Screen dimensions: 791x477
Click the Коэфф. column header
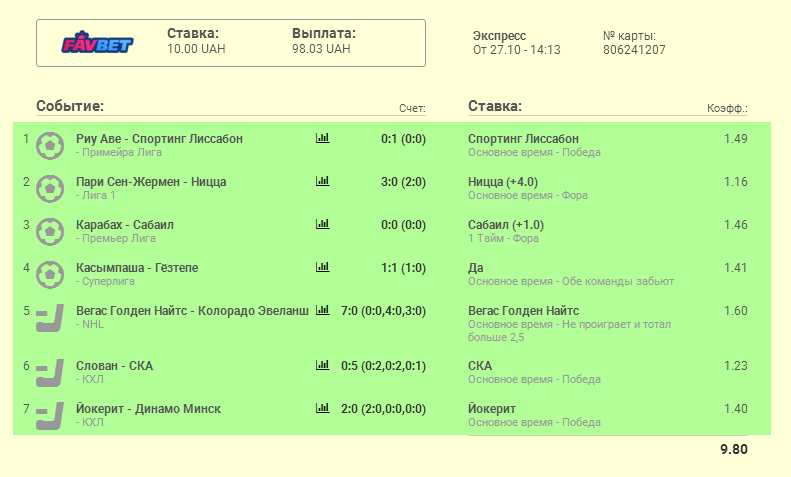727,108
